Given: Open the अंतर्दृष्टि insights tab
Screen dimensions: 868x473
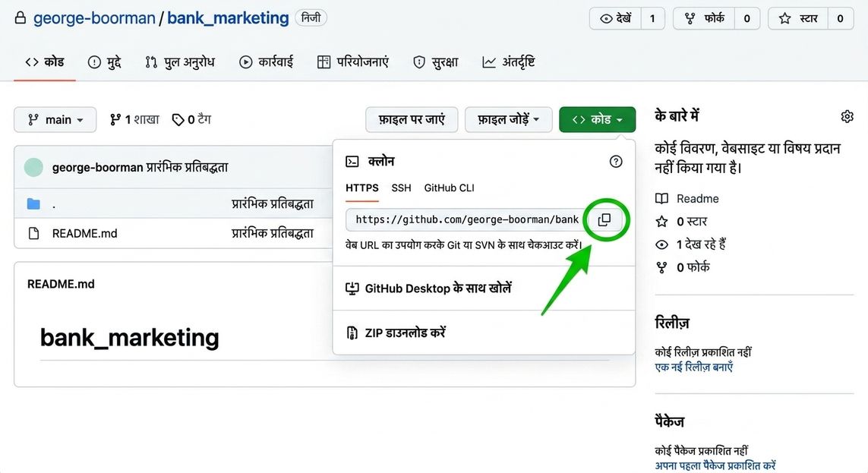Looking at the screenshot, I should (x=508, y=62).
